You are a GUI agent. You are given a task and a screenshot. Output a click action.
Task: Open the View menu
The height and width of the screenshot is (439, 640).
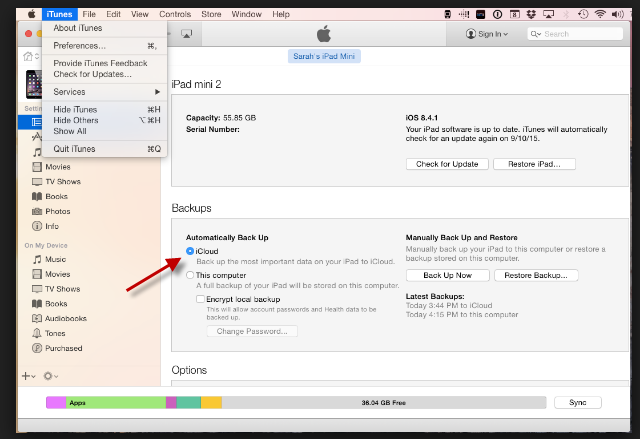(x=140, y=14)
